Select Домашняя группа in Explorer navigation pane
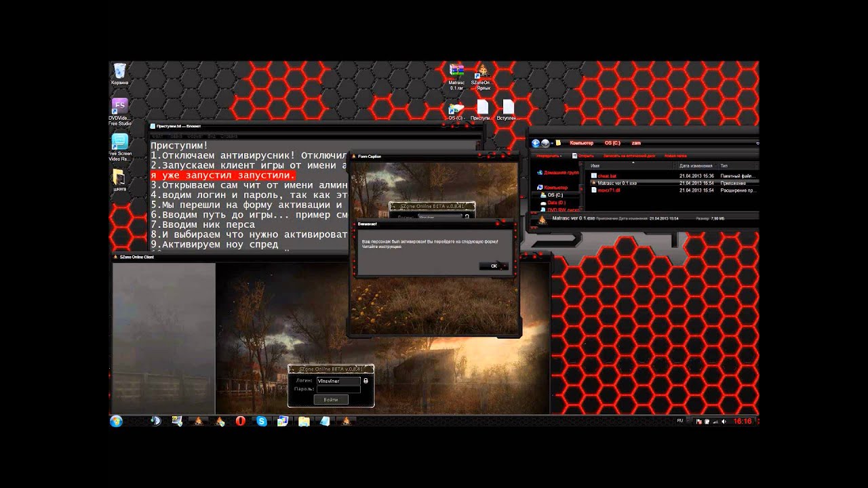 click(x=559, y=172)
